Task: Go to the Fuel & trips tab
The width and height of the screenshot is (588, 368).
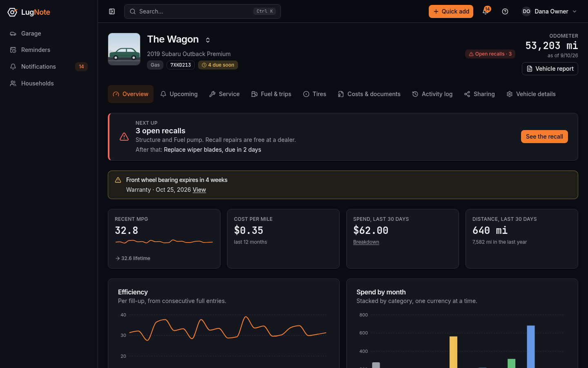Action: tap(271, 94)
